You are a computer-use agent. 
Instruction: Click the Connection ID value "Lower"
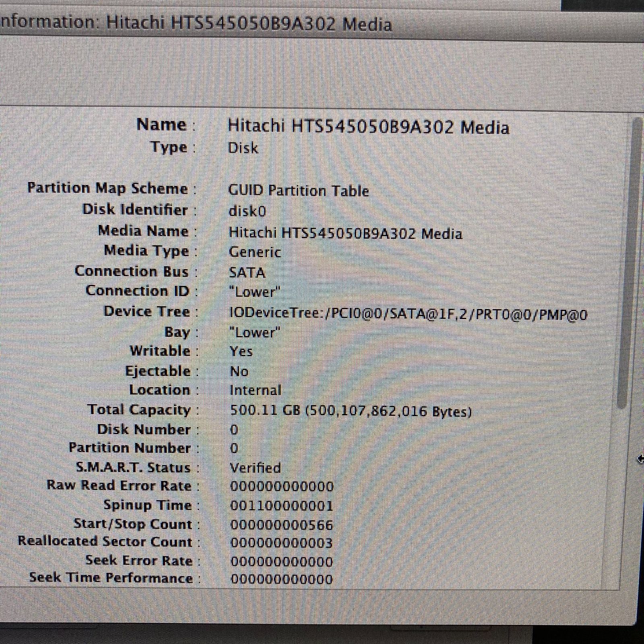pos(254,292)
